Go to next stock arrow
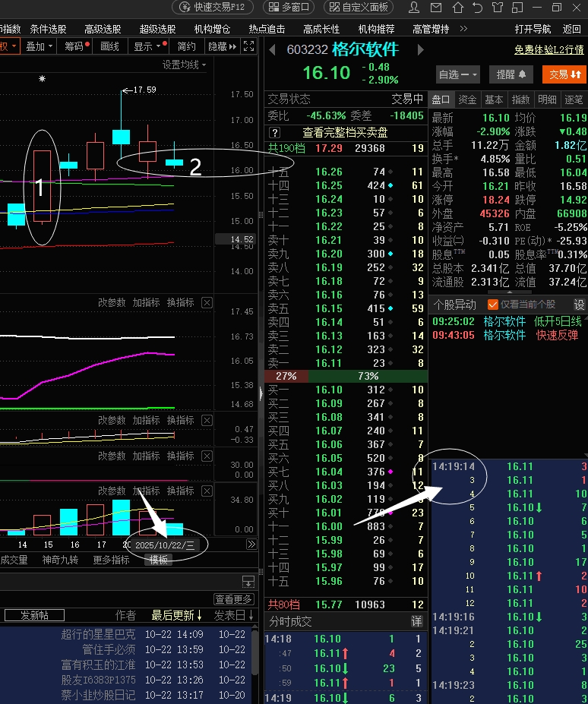Screen dimensions: 588x704 tap(420, 50)
